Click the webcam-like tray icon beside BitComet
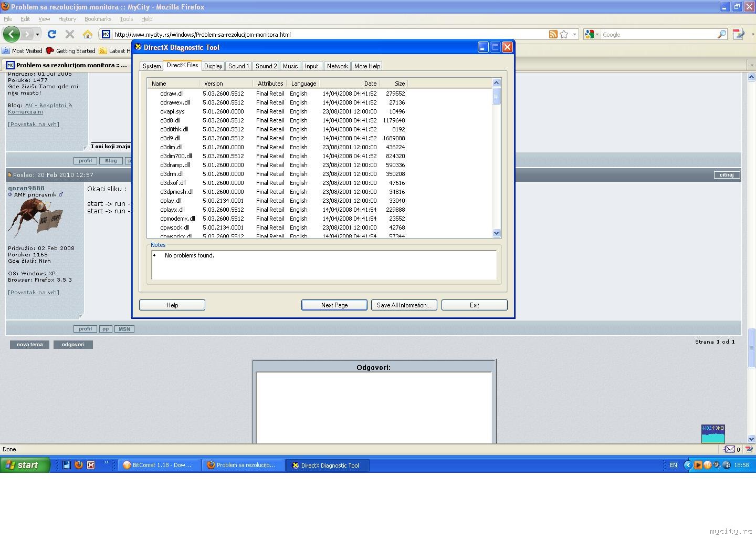756x538 pixels. pyautogui.click(x=717, y=465)
